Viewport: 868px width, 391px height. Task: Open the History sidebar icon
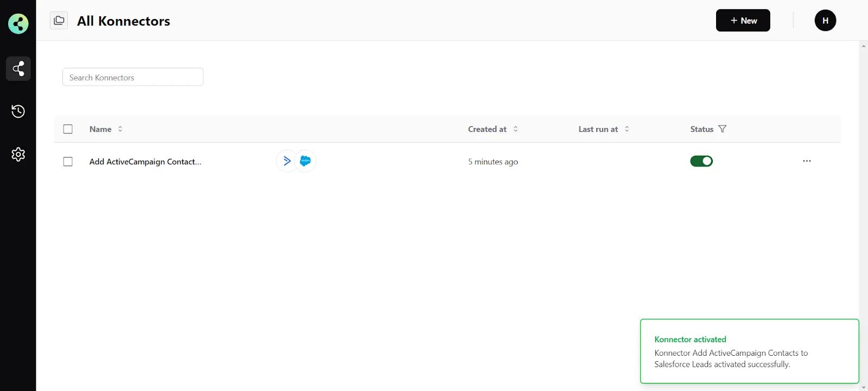pos(18,111)
